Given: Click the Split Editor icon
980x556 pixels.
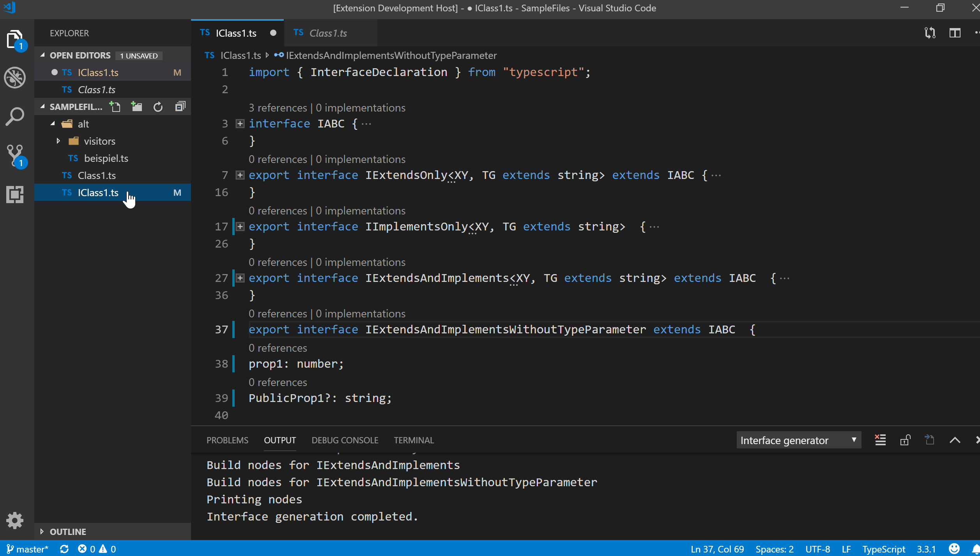Looking at the screenshot, I should (955, 33).
